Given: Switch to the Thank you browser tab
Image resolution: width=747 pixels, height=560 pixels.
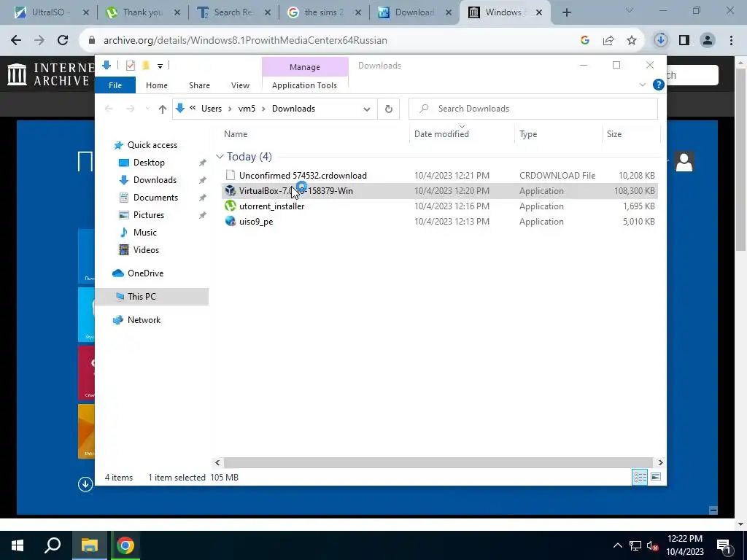Looking at the screenshot, I should (x=144, y=12).
